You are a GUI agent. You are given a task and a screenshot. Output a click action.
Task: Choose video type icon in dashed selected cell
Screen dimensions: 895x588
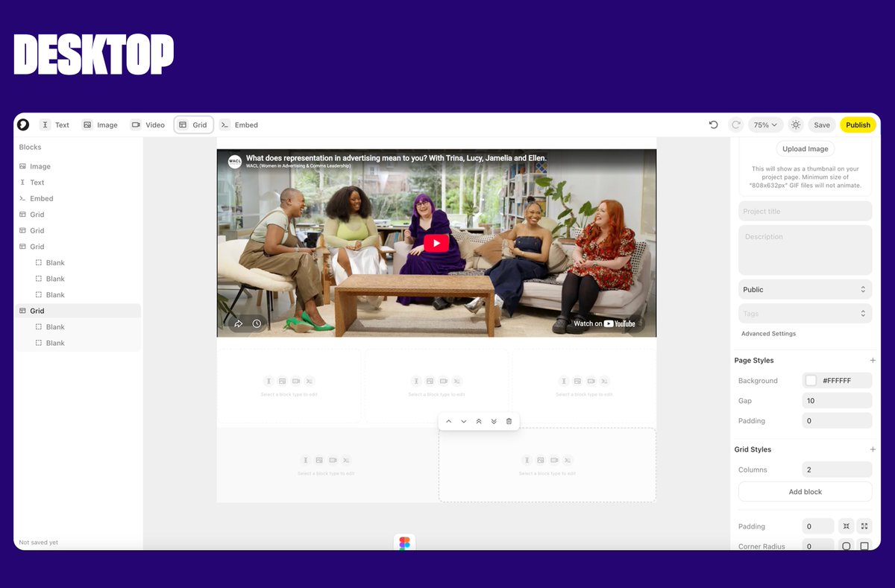click(555, 460)
